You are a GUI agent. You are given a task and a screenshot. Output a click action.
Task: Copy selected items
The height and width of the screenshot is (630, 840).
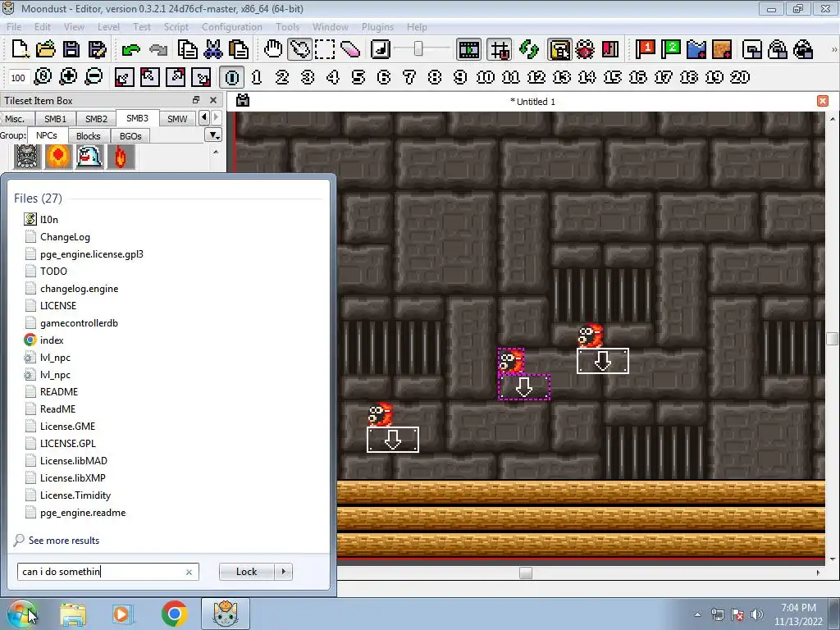[x=188, y=49]
